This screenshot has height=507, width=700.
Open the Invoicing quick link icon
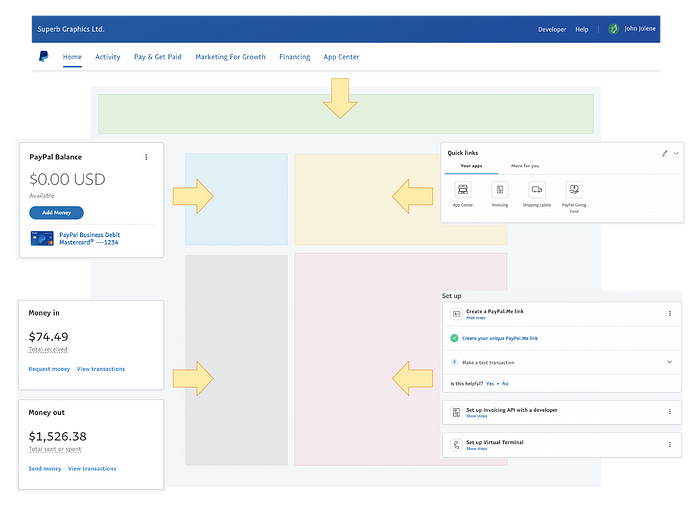coord(500,190)
